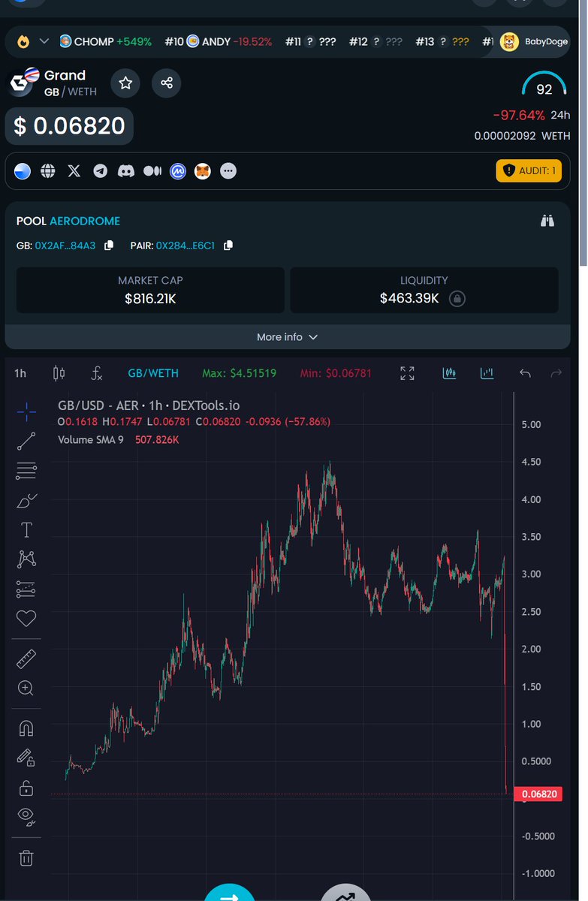Image resolution: width=588 pixels, height=901 pixels.
Task: Open the AERODROME pool link
Action: point(85,221)
